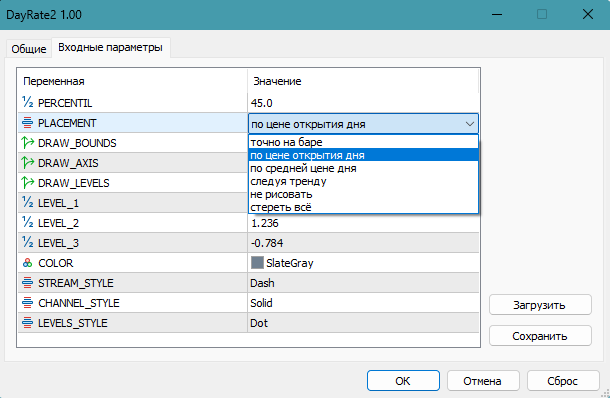Click the DRAW_AXIS boolean arrow icon

click(x=28, y=163)
